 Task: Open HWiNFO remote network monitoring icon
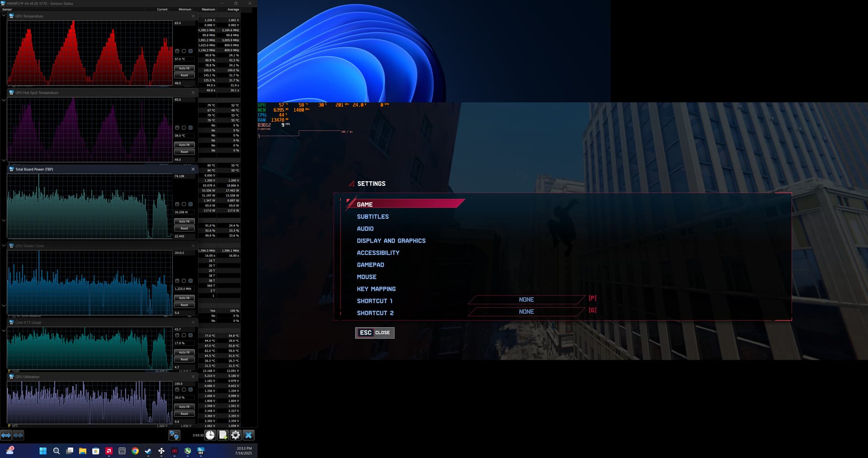[174, 435]
